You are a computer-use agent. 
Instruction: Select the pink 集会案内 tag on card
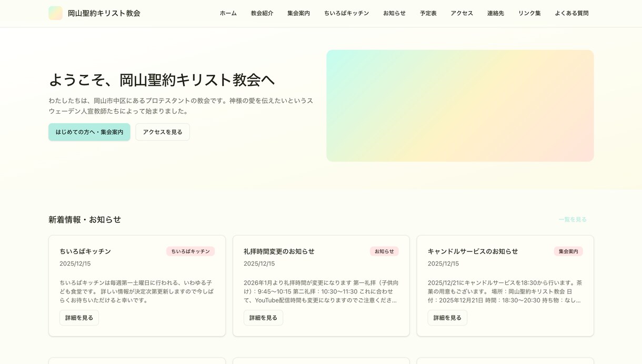(x=568, y=251)
